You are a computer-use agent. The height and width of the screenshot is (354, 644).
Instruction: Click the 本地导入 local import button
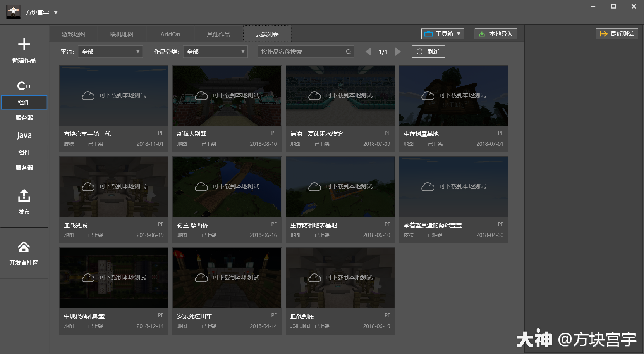tap(496, 34)
